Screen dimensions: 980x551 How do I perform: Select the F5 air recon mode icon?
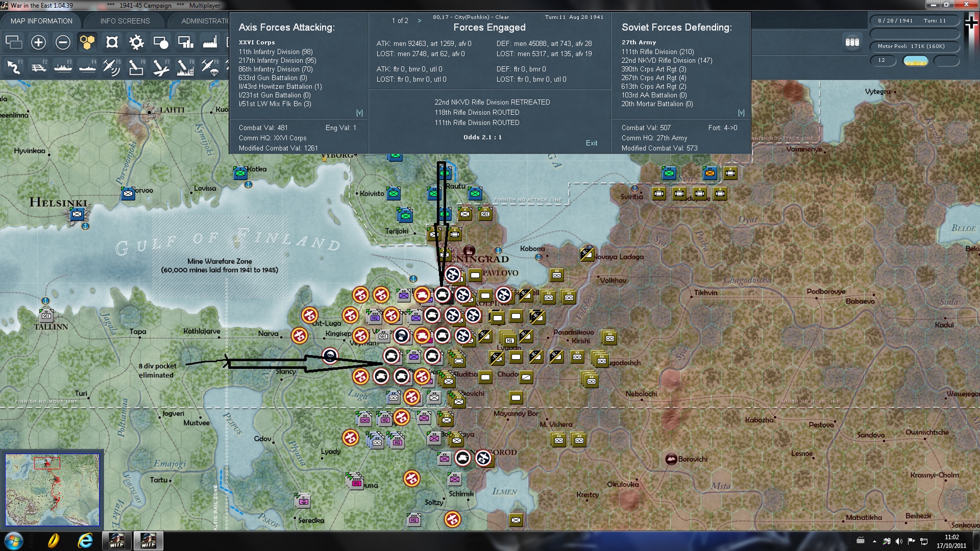[112, 67]
